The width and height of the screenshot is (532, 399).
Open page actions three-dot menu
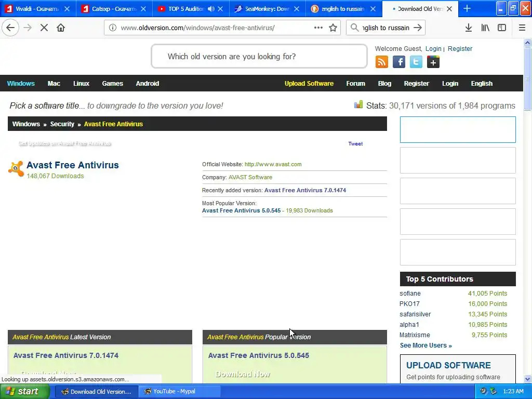pyautogui.click(x=318, y=28)
